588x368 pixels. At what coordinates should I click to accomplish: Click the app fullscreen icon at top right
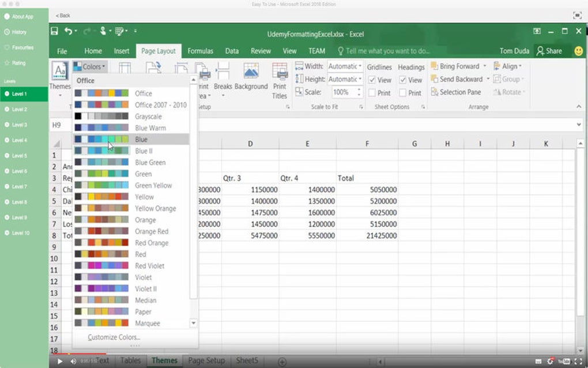click(x=577, y=16)
